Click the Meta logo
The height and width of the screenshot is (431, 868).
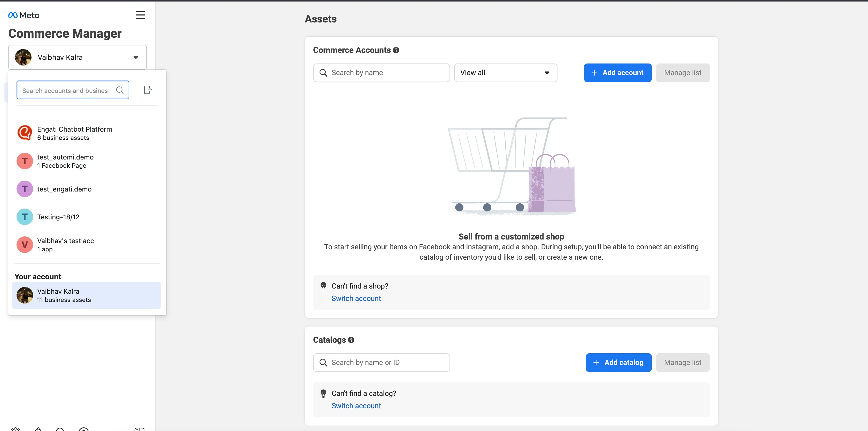[x=24, y=15]
